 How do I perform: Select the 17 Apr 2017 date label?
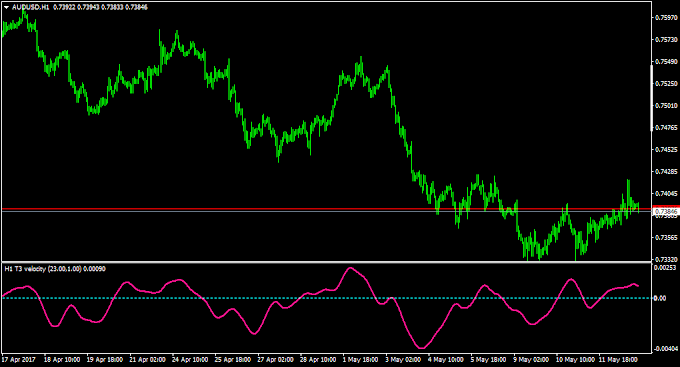[19, 360]
